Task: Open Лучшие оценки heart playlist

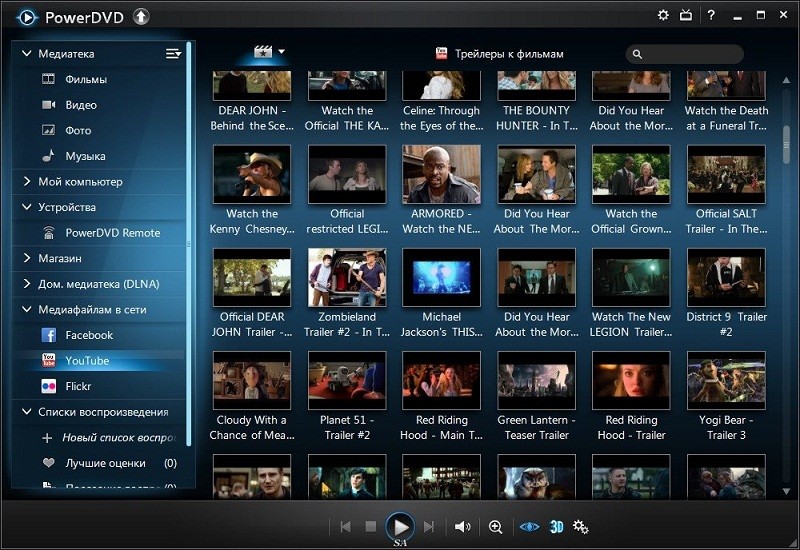Action: [105, 463]
